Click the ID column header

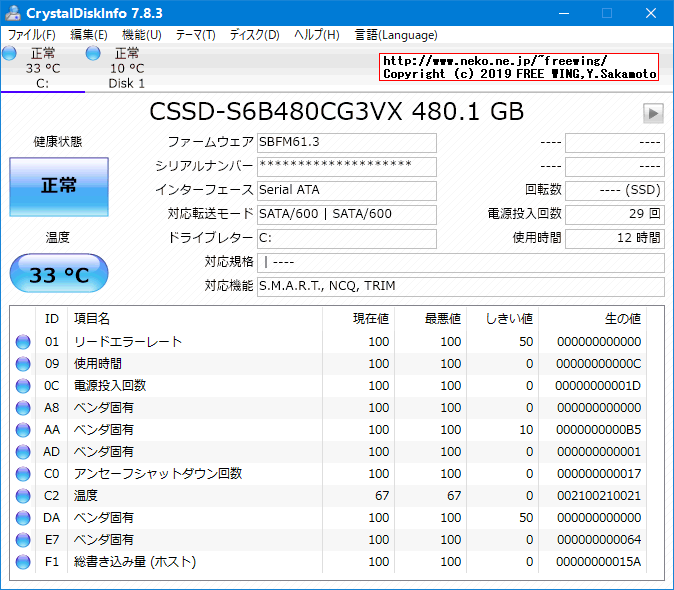[52, 319]
